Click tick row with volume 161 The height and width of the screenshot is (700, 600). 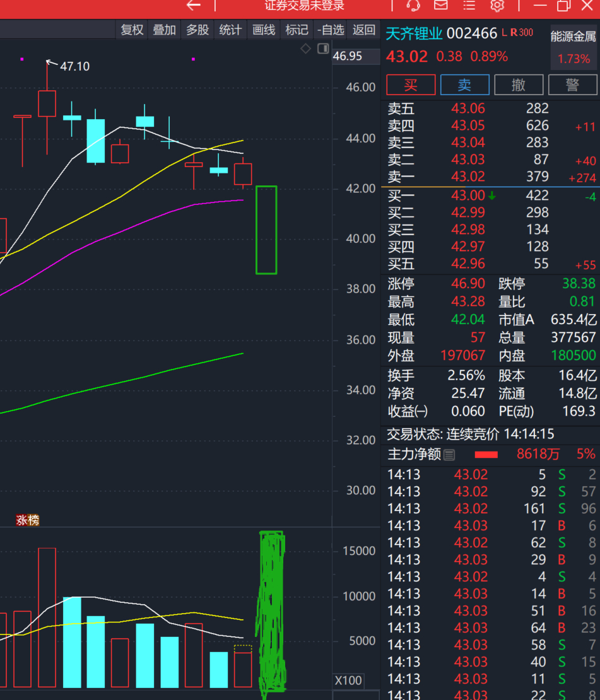click(491, 508)
